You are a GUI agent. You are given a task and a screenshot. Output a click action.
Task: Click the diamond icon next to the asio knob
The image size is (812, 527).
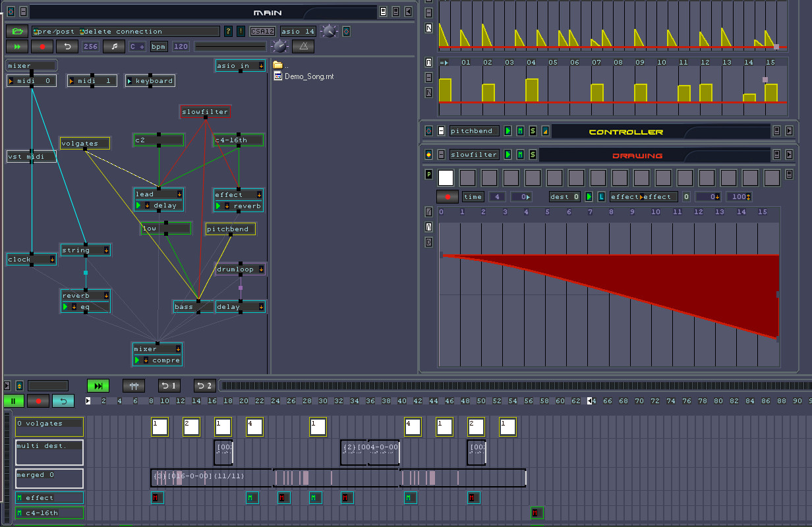(x=346, y=31)
